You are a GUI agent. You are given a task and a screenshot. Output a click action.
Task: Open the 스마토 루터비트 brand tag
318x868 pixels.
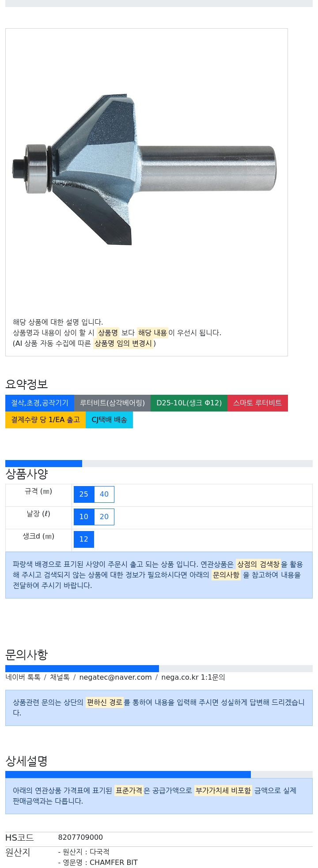(x=257, y=403)
